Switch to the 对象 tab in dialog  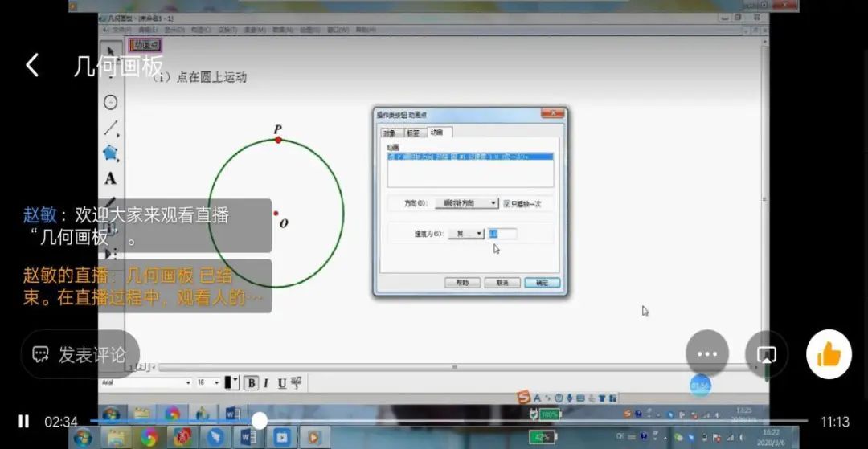click(x=390, y=133)
